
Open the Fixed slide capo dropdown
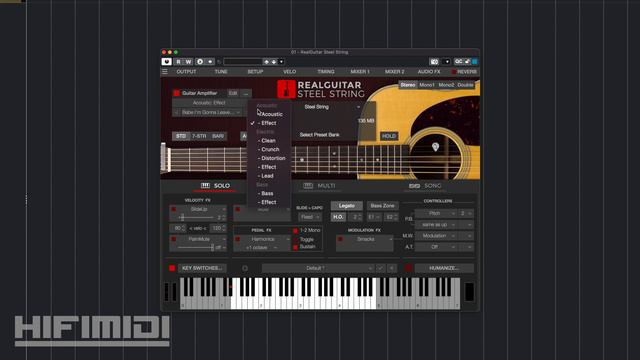(310, 217)
